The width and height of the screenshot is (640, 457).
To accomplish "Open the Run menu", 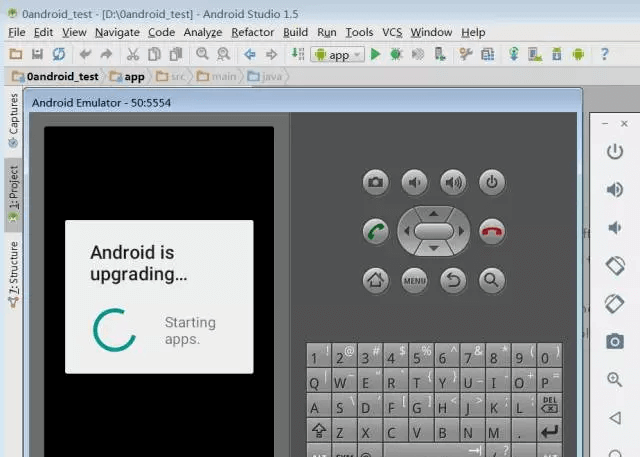I will click(x=327, y=32).
